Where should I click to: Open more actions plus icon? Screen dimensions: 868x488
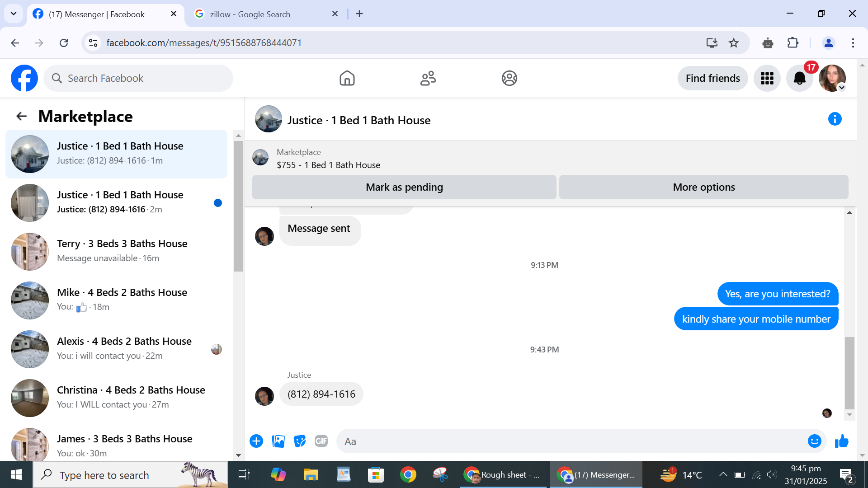(256, 441)
